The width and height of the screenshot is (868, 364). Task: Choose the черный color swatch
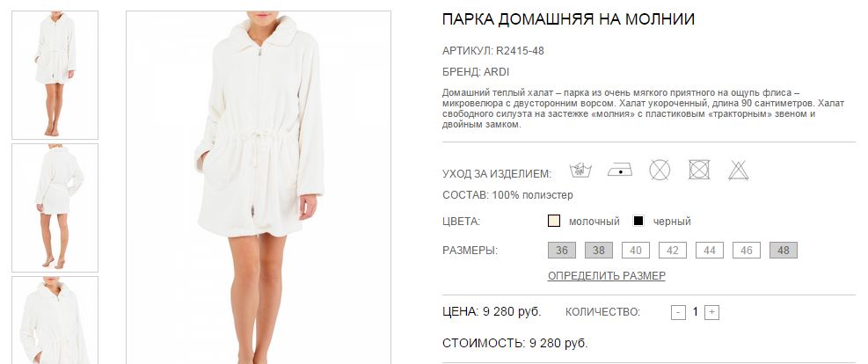coord(638,222)
